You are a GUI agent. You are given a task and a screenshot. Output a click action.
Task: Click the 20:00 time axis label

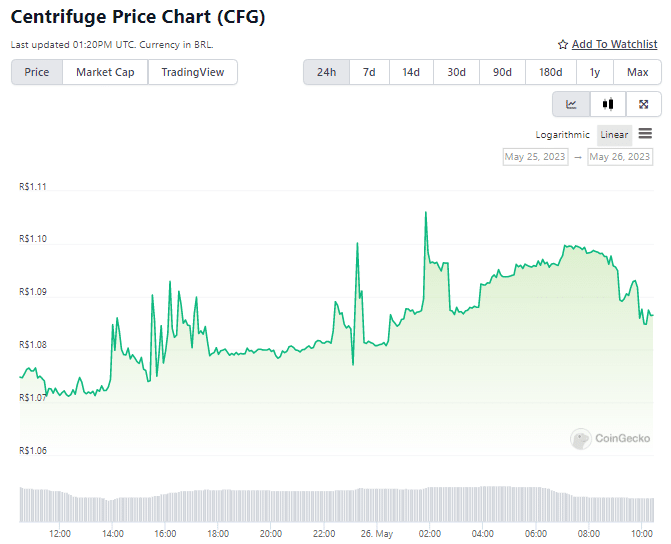tap(271, 534)
